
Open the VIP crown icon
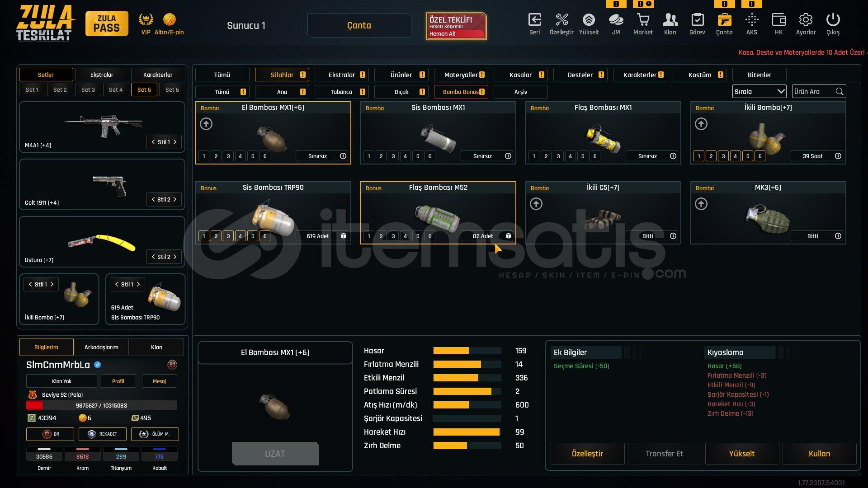click(x=146, y=19)
